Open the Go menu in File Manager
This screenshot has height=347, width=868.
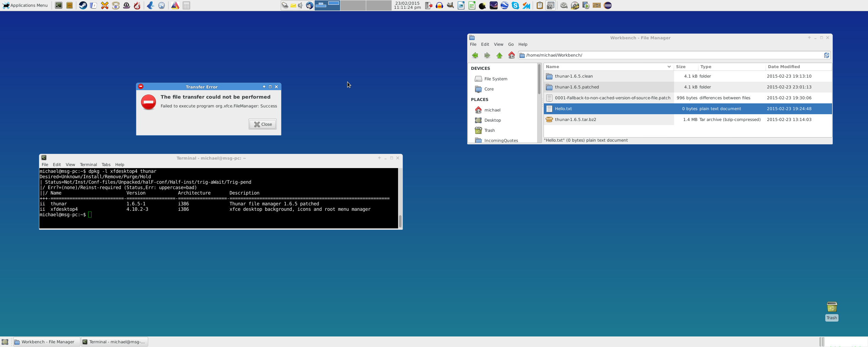(511, 44)
